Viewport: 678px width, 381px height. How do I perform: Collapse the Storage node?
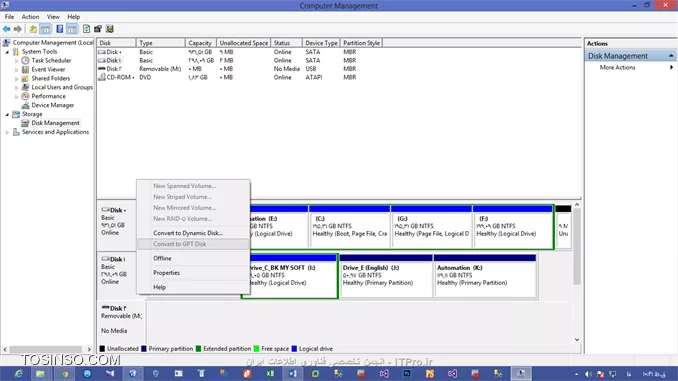(x=7, y=115)
